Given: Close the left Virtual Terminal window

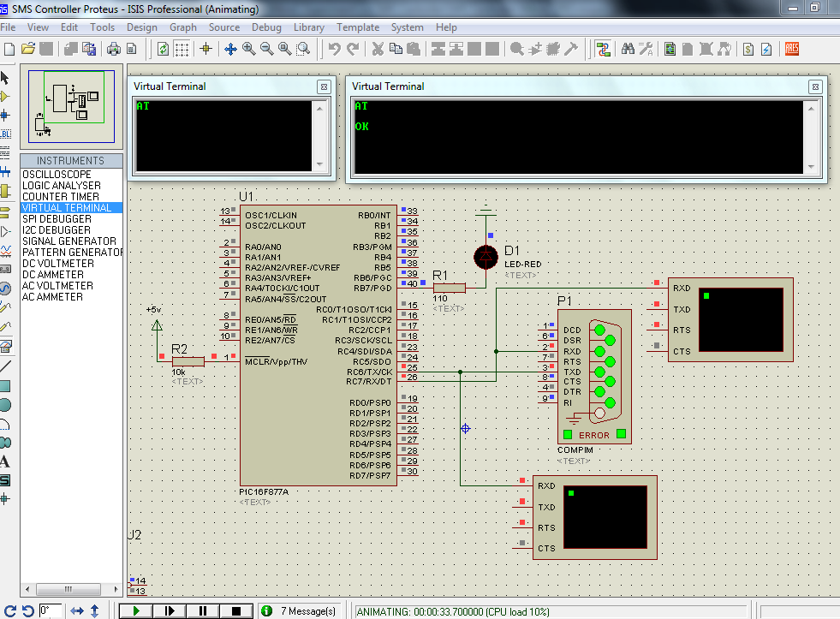Looking at the screenshot, I should (324, 86).
